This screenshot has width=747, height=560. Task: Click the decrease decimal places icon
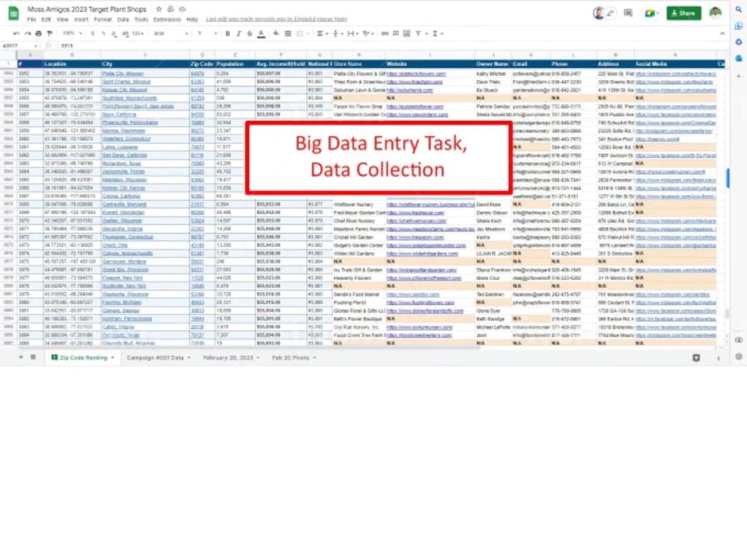[114, 34]
